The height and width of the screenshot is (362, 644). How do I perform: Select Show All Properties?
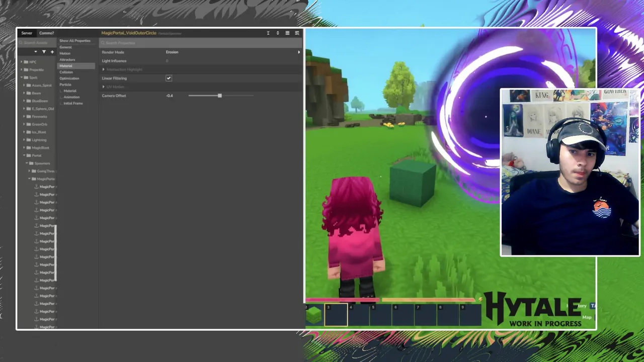click(75, 41)
